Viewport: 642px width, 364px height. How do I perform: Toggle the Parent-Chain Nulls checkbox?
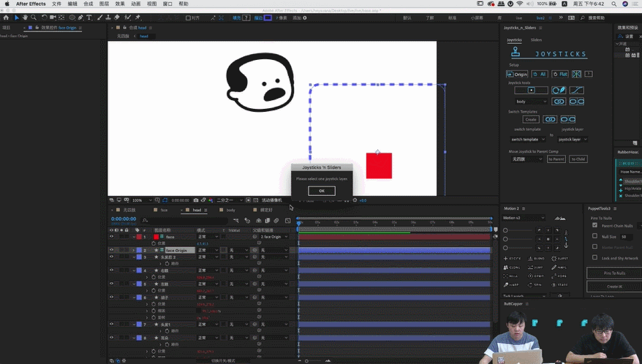coord(595,225)
